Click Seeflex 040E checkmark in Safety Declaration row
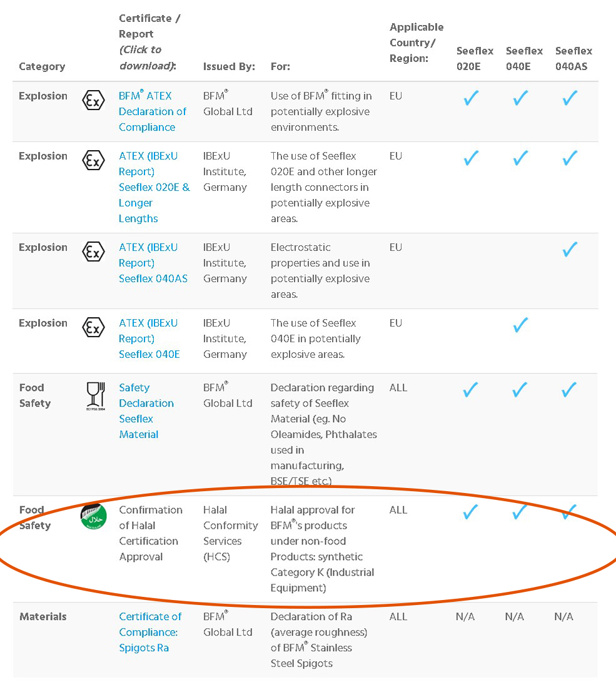 pyautogui.click(x=520, y=390)
